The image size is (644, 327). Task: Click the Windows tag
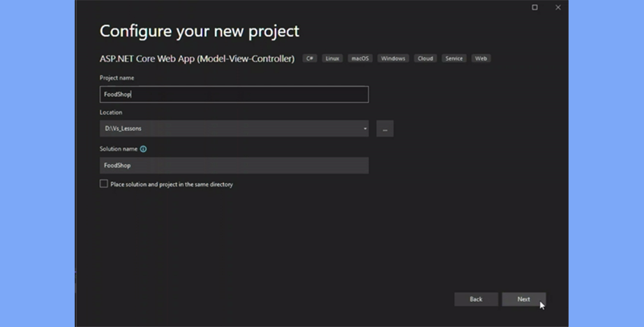[393, 59]
